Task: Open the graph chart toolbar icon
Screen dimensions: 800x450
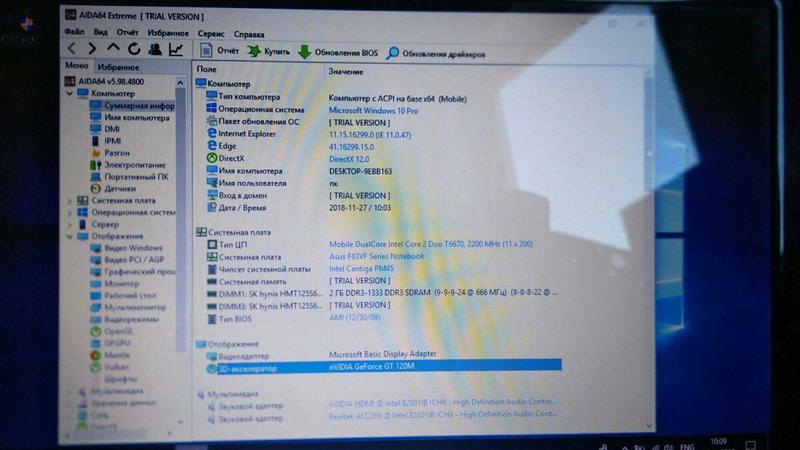Action: [176, 49]
